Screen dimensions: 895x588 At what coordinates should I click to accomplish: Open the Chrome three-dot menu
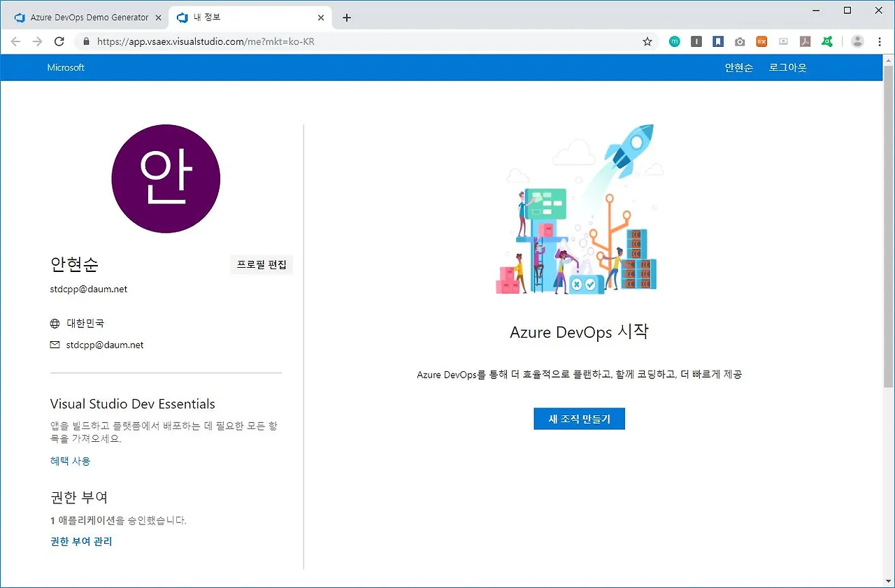coord(880,41)
